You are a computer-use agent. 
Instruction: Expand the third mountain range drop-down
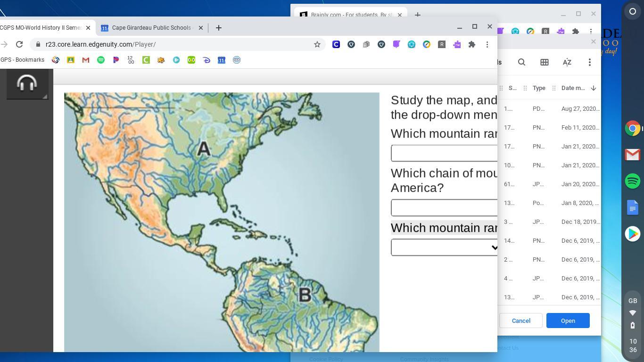444,247
